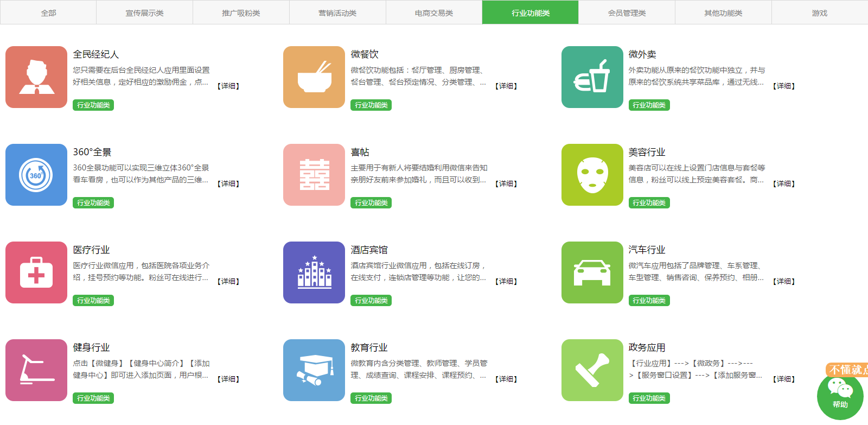Viewport: 868px width, 425px height.
Task: Click the 全民经纪人 title text
Action: [x=96, y=54]
